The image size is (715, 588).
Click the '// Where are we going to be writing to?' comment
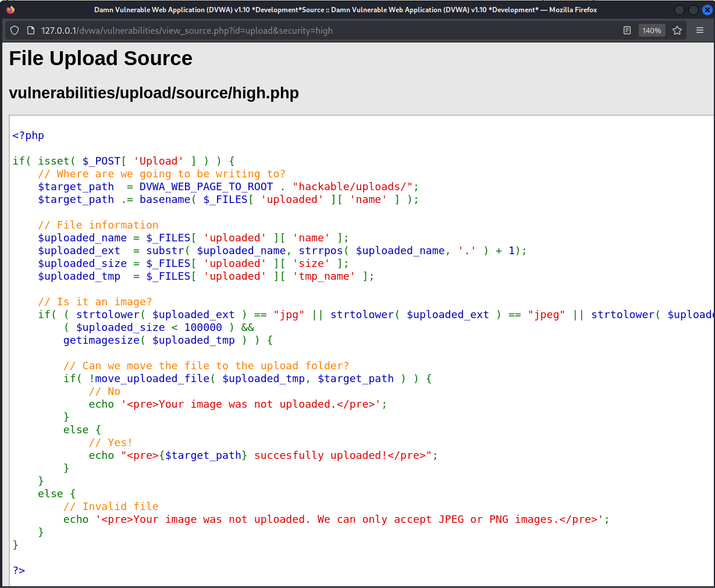click(162, 174)
